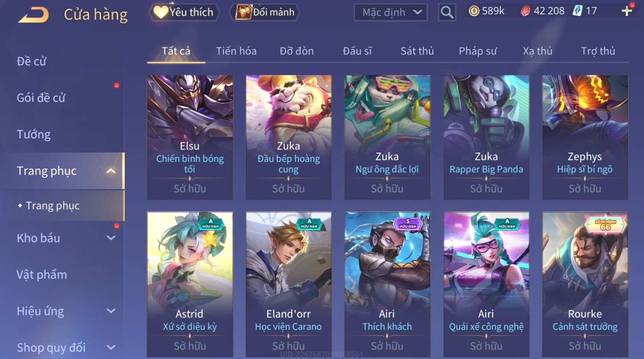Select the Tiến hóa tab
This screenshot has height=359, width=644.
pyautogui.click(x=236, y=51)
